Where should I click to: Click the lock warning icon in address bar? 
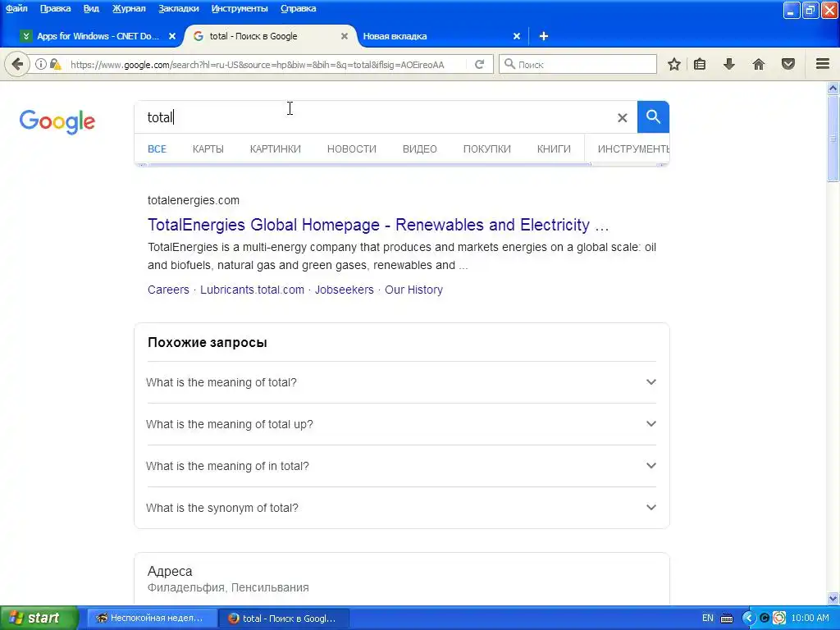click(55, 64)
